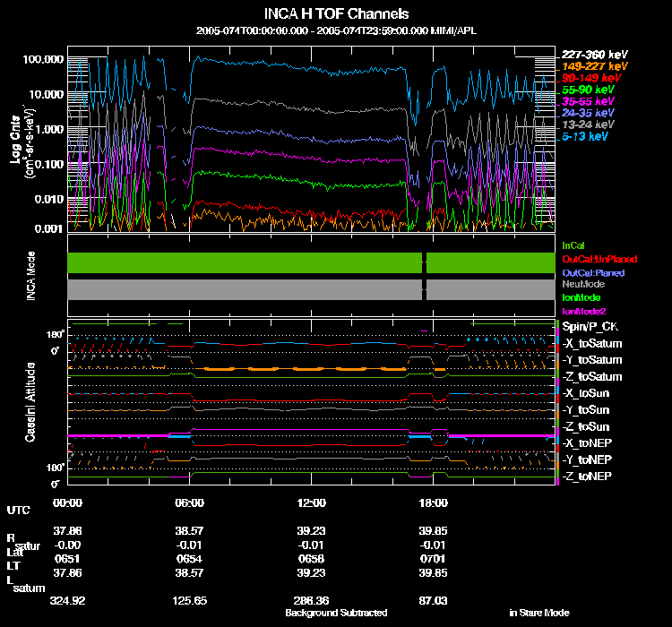This screenshot has width=672, height=627.
Task: Click the InCal mode legend label
Action: tap(573, 245)
